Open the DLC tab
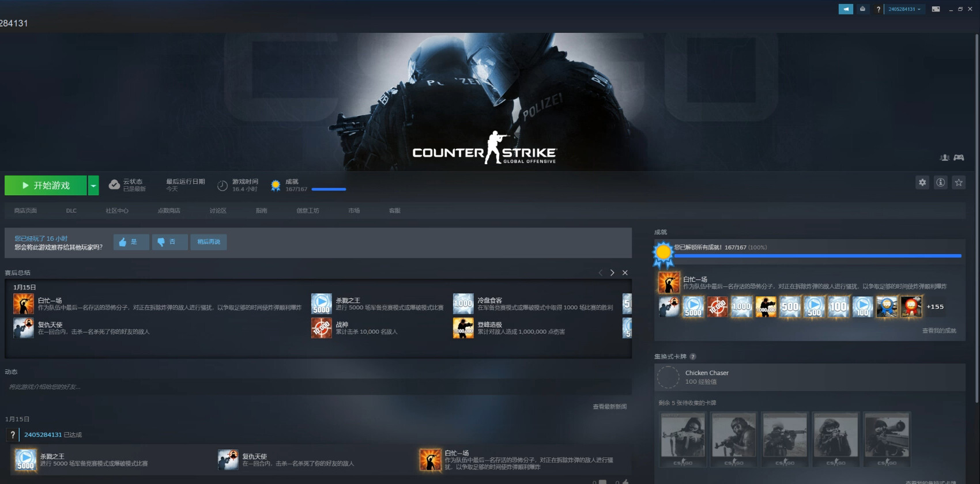Image resolution: width=980 pixels, height=484 pixels. click(x=71, y=211)
